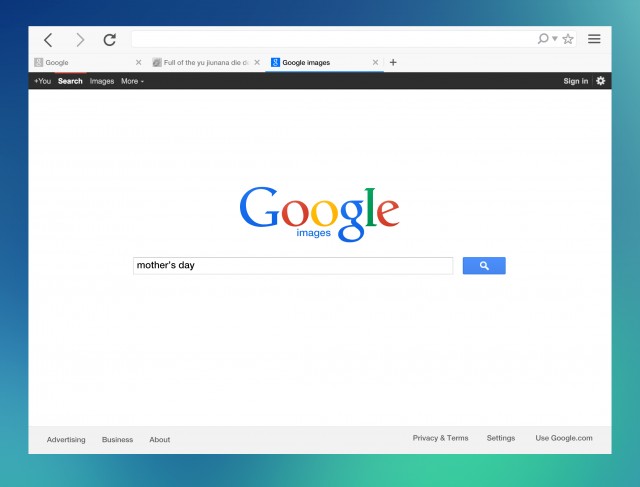Go back with the browser back arrow

coord(48,40)
